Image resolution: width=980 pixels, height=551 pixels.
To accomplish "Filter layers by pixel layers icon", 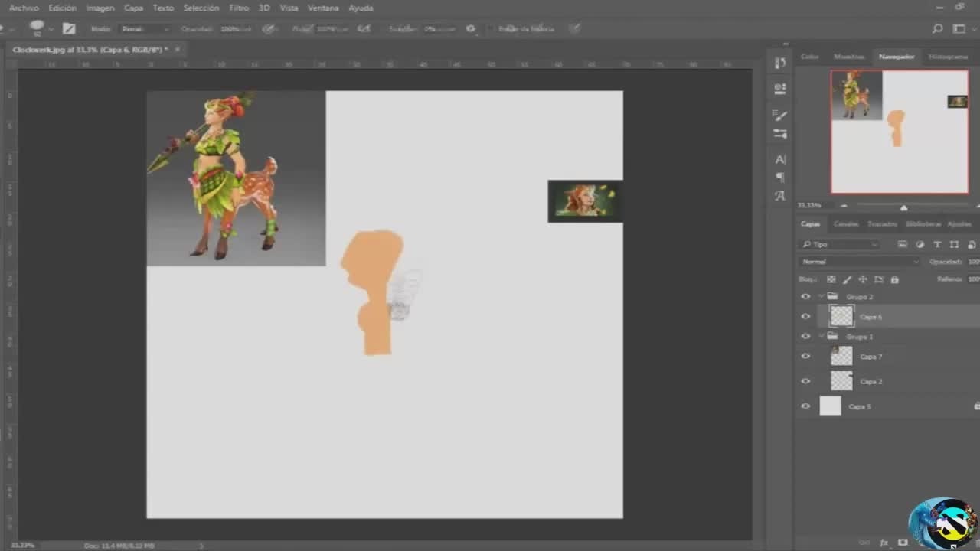I will point(903,244).
